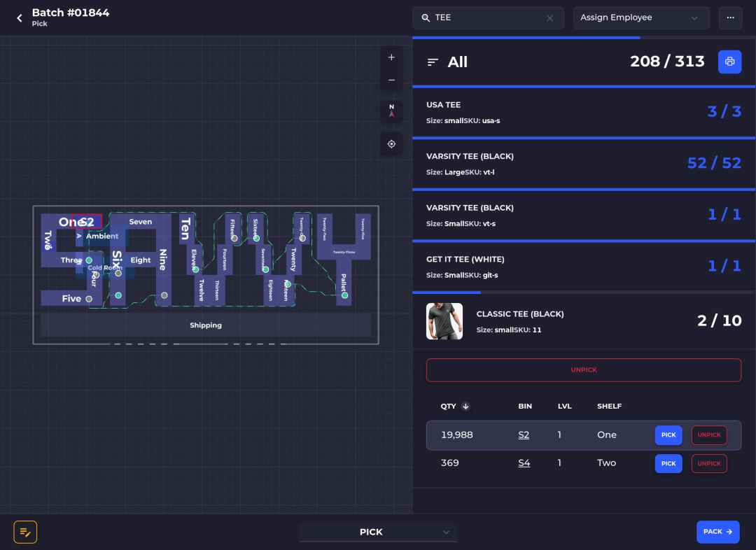
Task: Click the SHELF column header
Action: point(609,407)
